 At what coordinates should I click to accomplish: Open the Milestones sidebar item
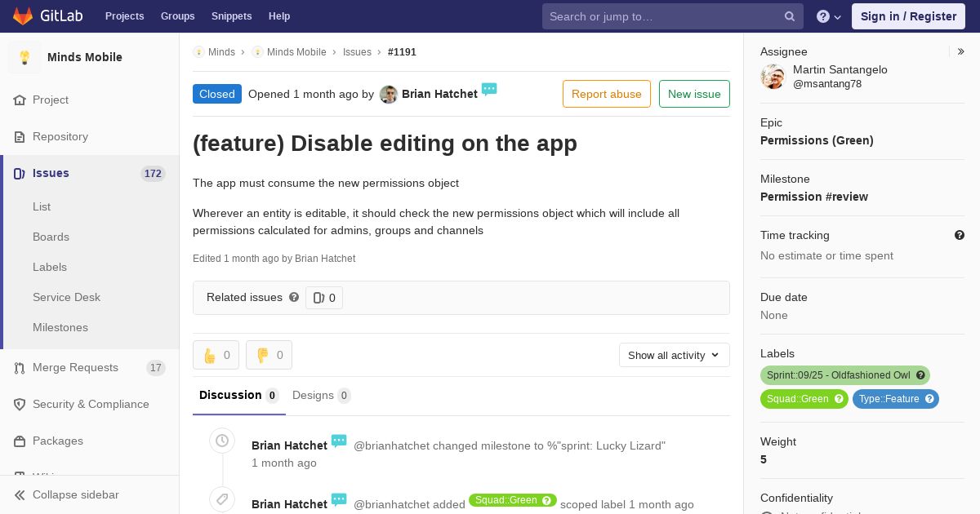(60, 328)
